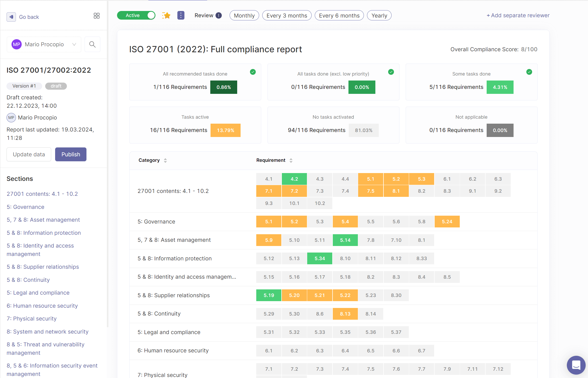Click the MP avatar beside Mario Procopio author
This screenshot has width=588, height=378.
(x=11, y=118)
